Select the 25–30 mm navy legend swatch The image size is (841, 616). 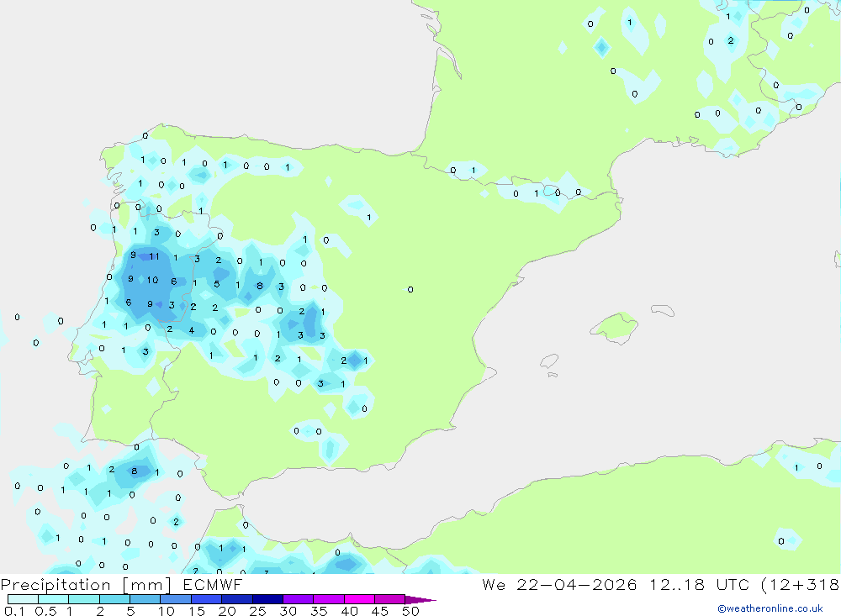[x=267, y=599]
